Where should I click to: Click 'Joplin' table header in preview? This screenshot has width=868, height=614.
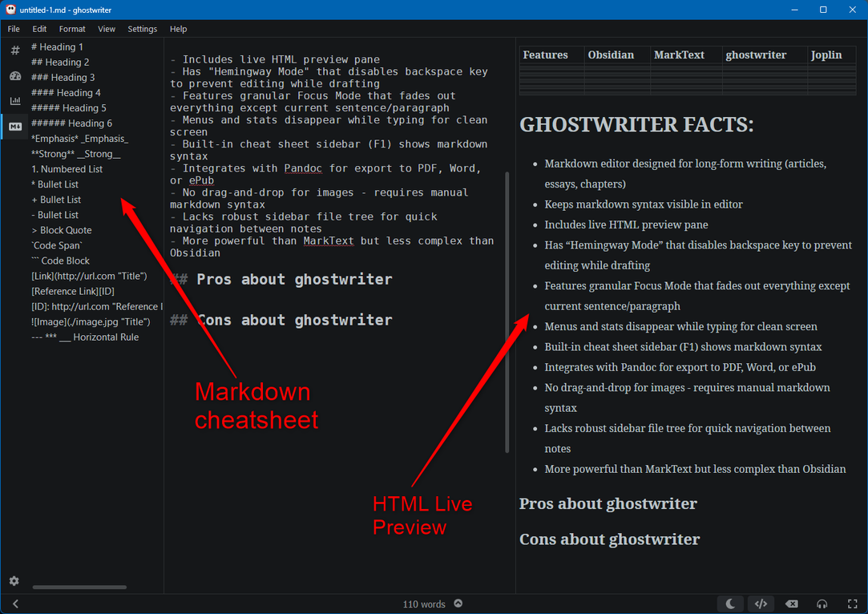tap(826, 55)
